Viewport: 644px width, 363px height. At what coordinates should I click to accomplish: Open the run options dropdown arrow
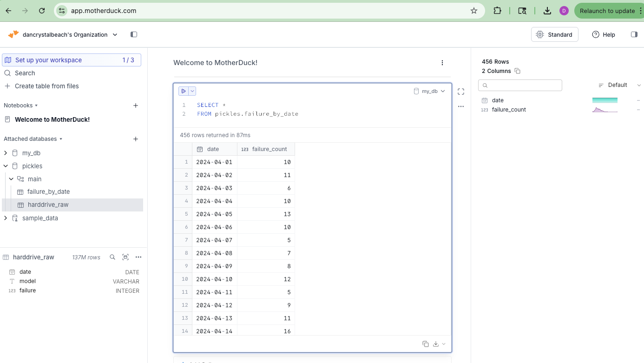[x=192, y=91]
